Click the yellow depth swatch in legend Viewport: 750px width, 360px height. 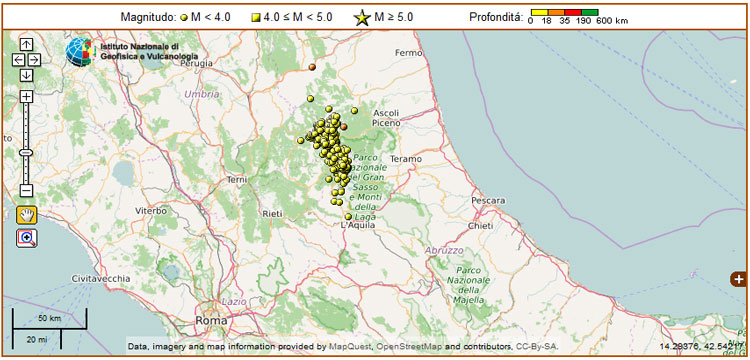tap(540, 12)
